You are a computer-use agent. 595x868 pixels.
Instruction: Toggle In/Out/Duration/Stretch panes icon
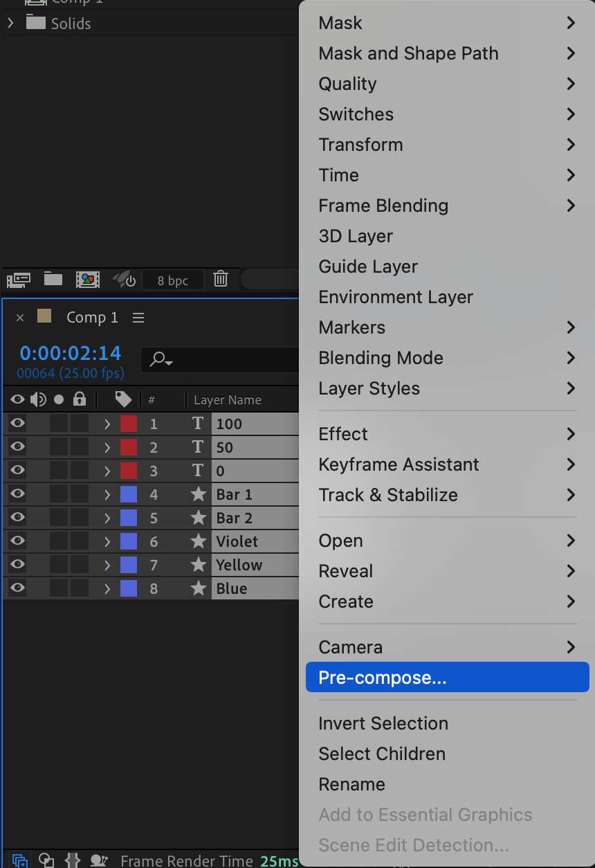point(73,860)
